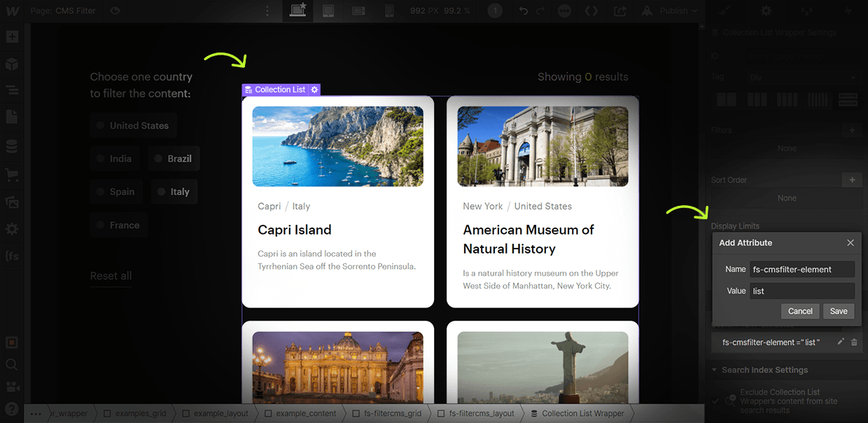868x423 pixels.
Task: Open the Interactions lightning tab
Action: (848, 11)
